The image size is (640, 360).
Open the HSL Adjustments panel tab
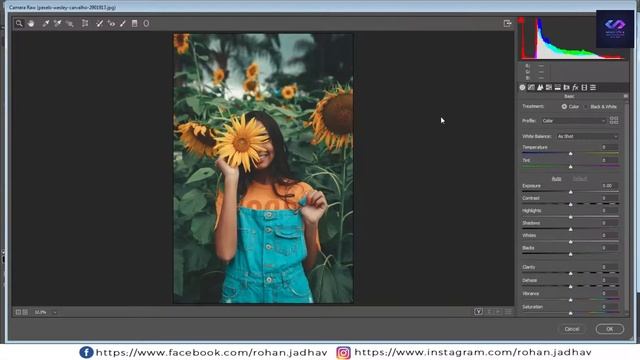tap(549, 87)
